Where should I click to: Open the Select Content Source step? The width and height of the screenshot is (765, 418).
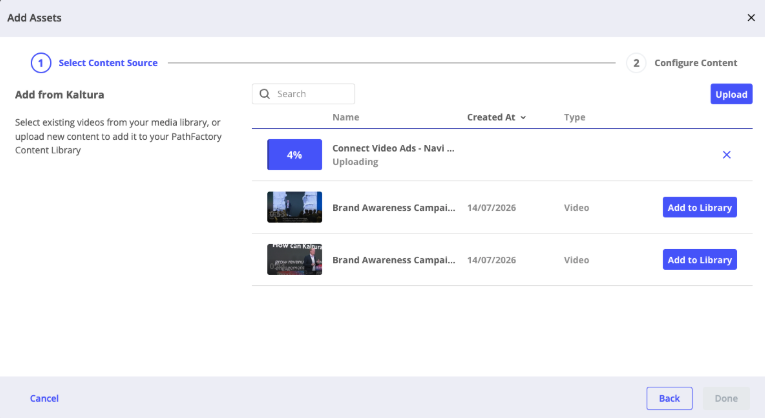click(x=108, y=63)
